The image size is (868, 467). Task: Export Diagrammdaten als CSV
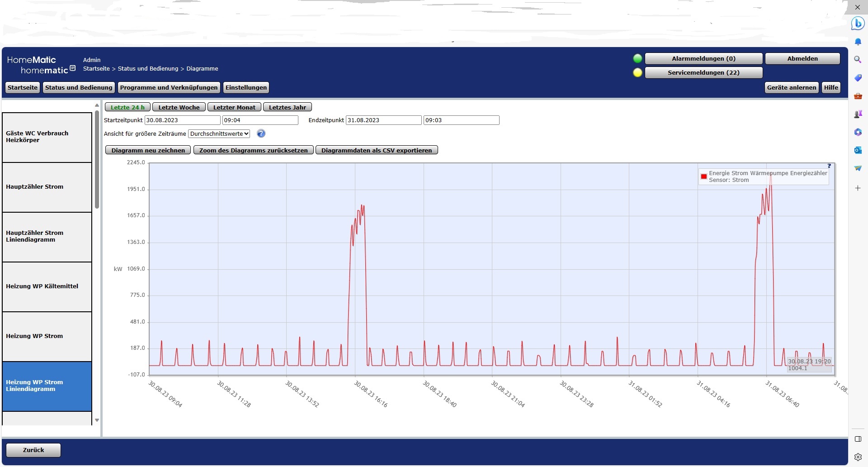(x=377, y=150)
